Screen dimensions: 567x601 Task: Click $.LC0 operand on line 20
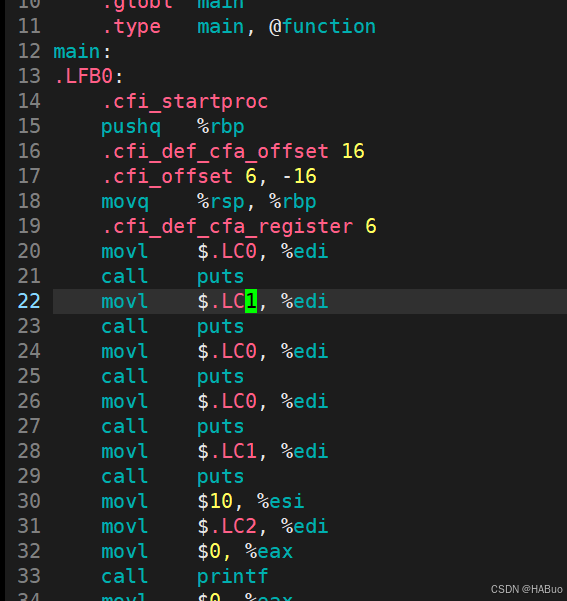tap(227, 251)
